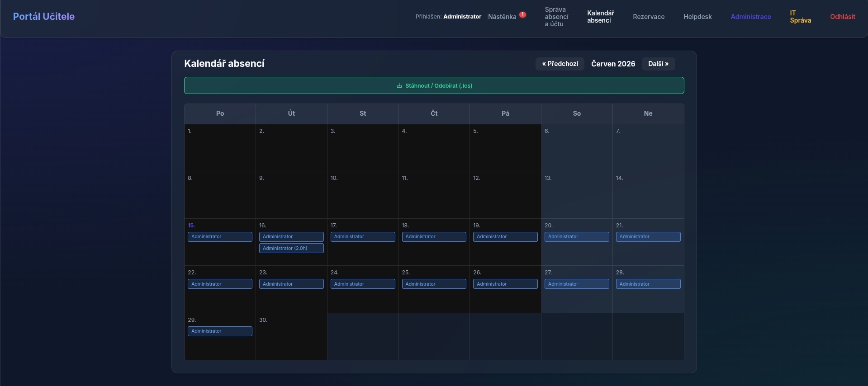
Task: Click the Kalendář absencí heading
Action: click(224, 64)
